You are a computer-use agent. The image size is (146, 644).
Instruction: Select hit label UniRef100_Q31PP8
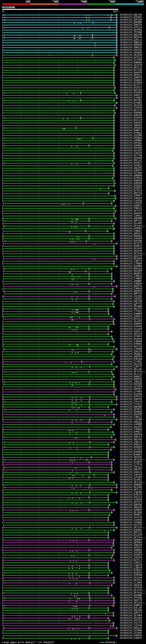click(131, 118)
